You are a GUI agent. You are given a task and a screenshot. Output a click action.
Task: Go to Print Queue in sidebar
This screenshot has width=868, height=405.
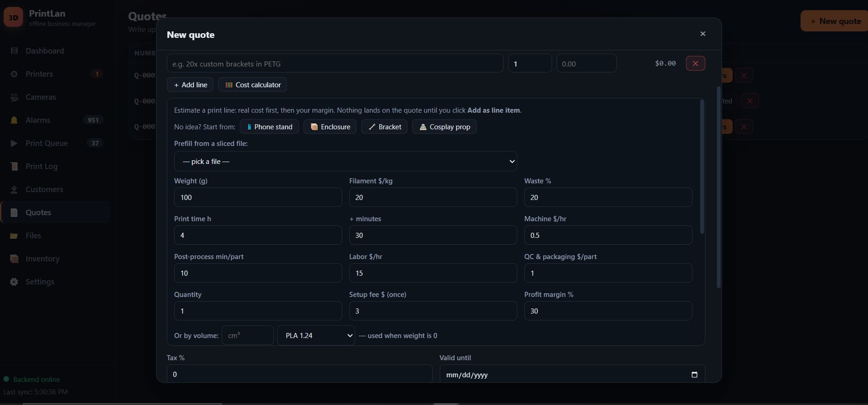55,143
